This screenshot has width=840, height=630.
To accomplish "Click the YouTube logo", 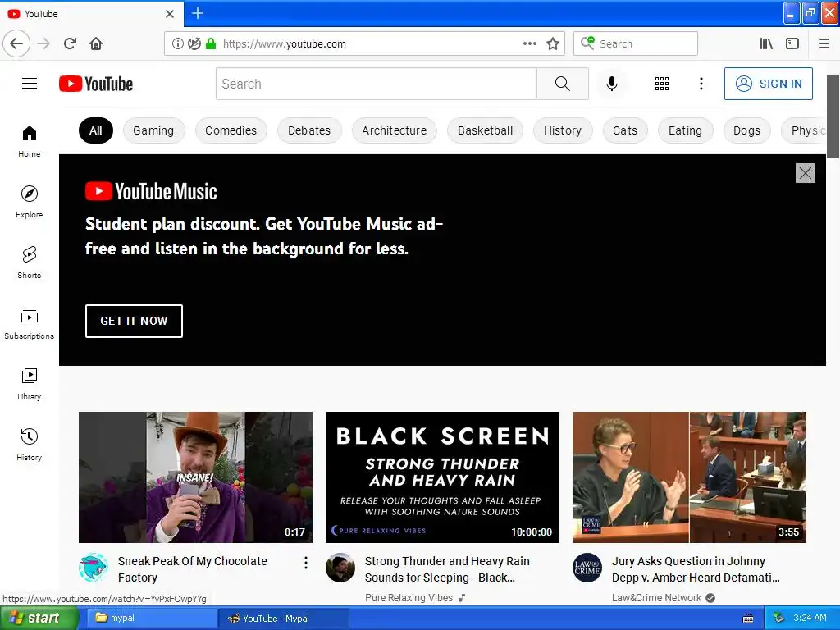I will 96,84.
